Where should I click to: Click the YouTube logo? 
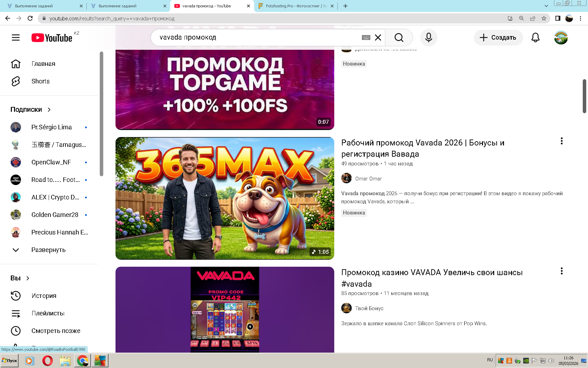52,38
